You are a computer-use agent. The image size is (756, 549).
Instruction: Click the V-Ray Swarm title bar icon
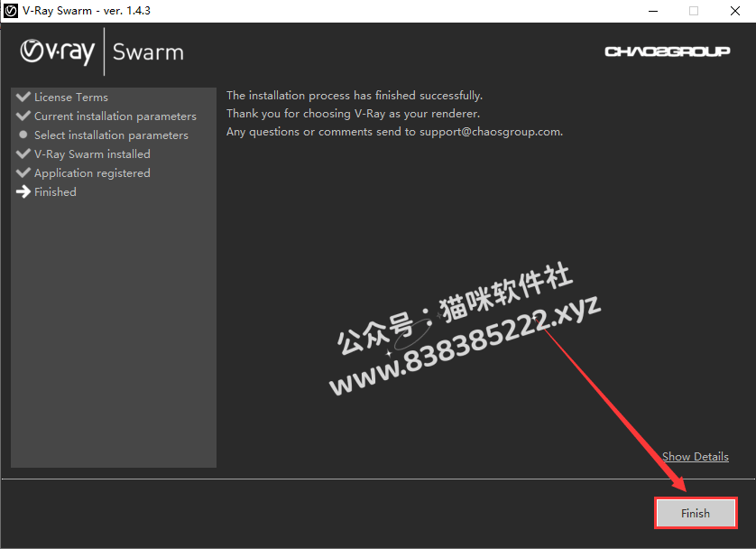click(11, 11)
